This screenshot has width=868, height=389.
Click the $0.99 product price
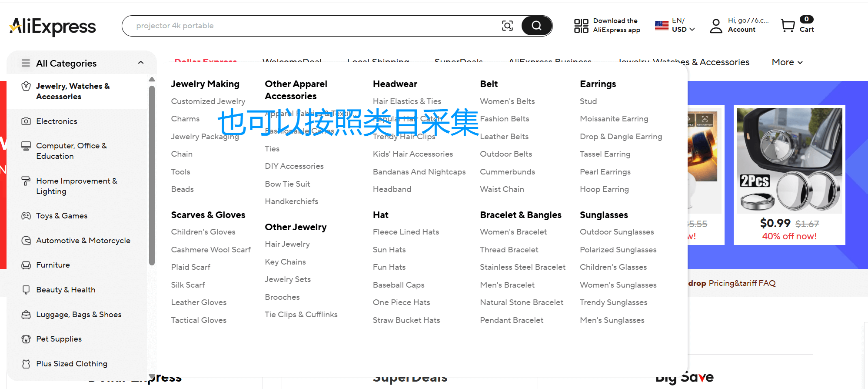click(775, 223)
